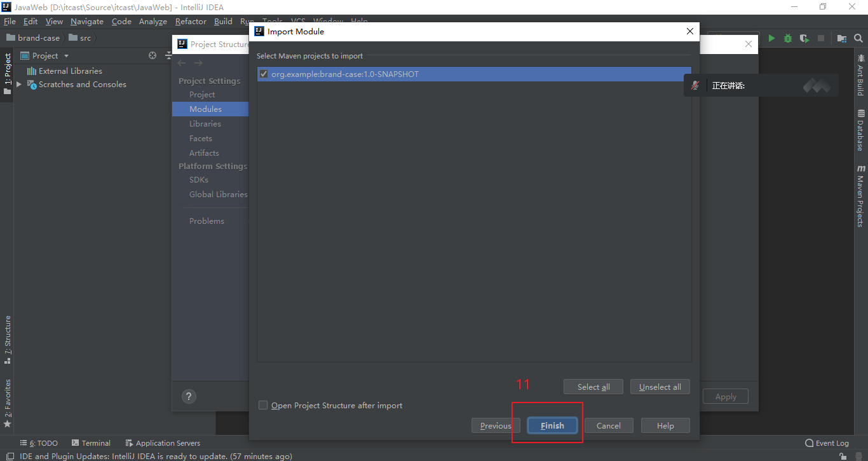This screenshot has height=461, width=868.
Task: Select Libraries in Project Settings
Action: click(x=205, y=124)
